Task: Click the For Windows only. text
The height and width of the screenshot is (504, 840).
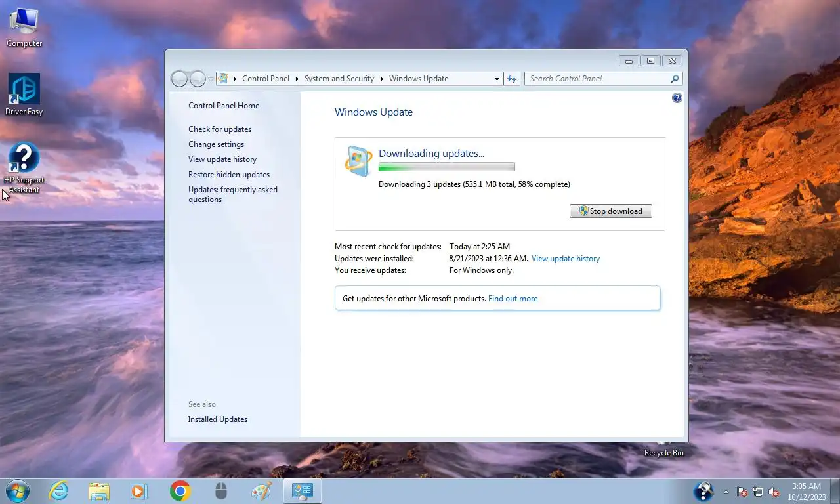Action: pos(482,270)
